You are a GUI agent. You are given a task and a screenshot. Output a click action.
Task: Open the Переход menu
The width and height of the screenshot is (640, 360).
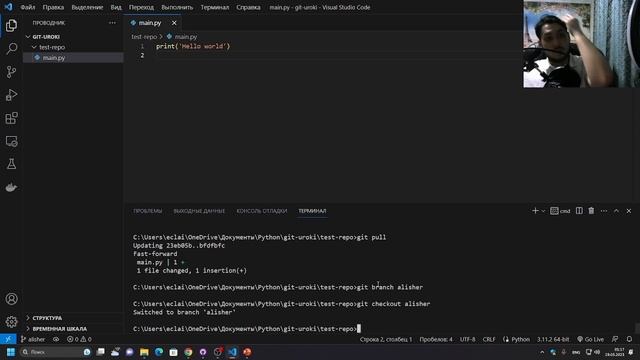pyautogui.click(x=141, y=7)
